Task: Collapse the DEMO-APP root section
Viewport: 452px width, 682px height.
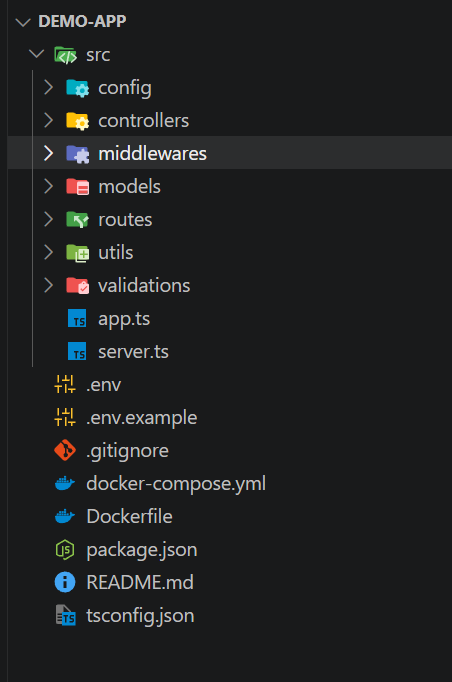Action: tap(23, 22)
